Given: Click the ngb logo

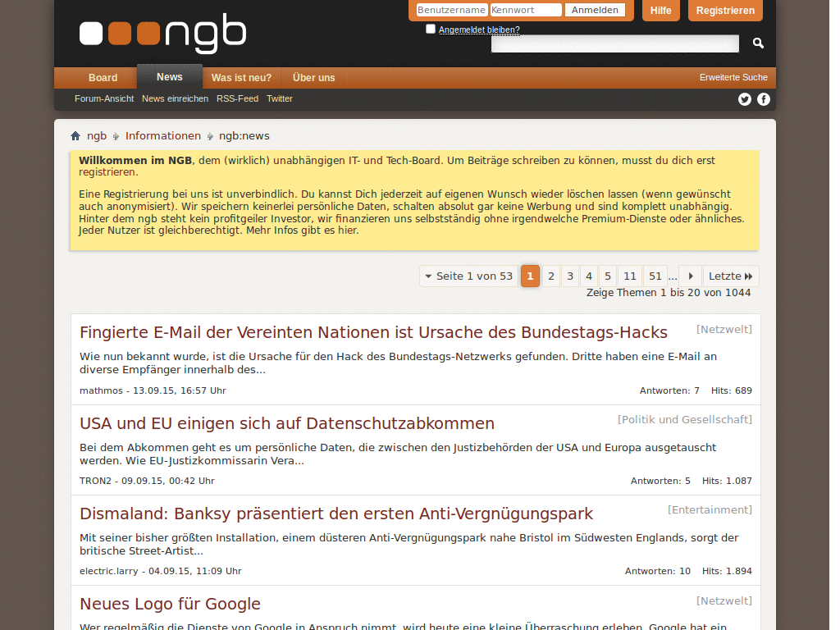Looking at the screenshot, I should [x=162, y=34].
